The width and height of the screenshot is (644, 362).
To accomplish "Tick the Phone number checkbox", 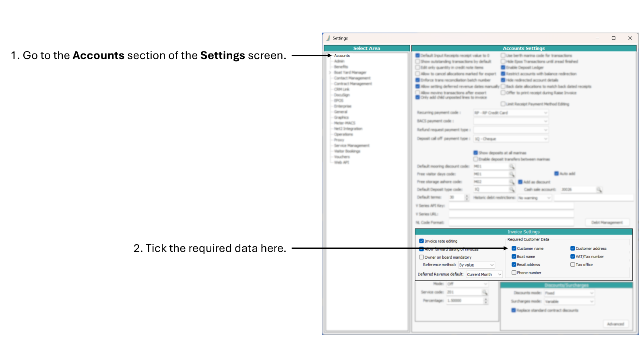I will pos(514,273).
